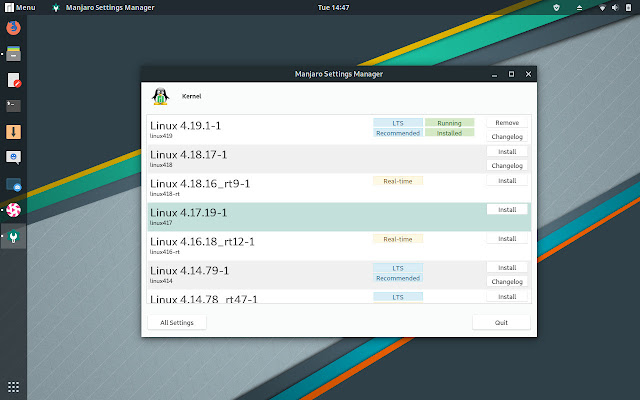Install Linux 4.14.79-1 kernel

point(507,267)
